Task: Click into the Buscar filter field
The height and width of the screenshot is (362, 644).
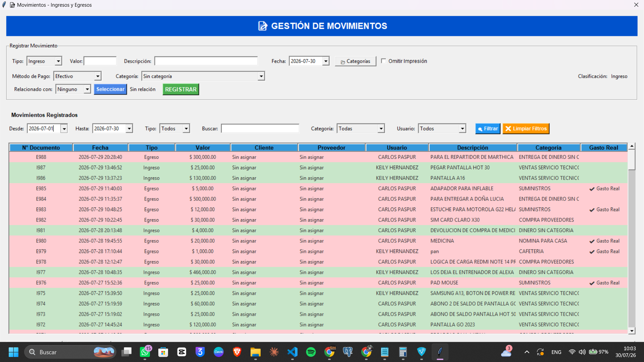Action: [260, 129]
